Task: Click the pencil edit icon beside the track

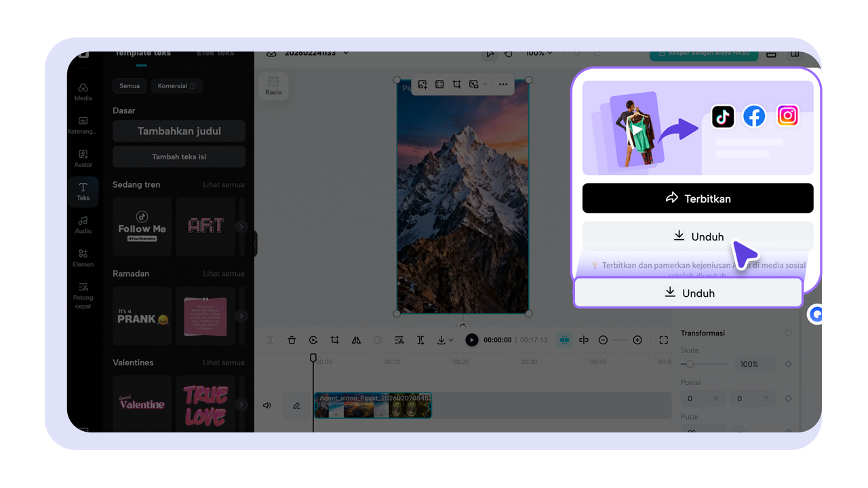Action: (x=296, y=405)
